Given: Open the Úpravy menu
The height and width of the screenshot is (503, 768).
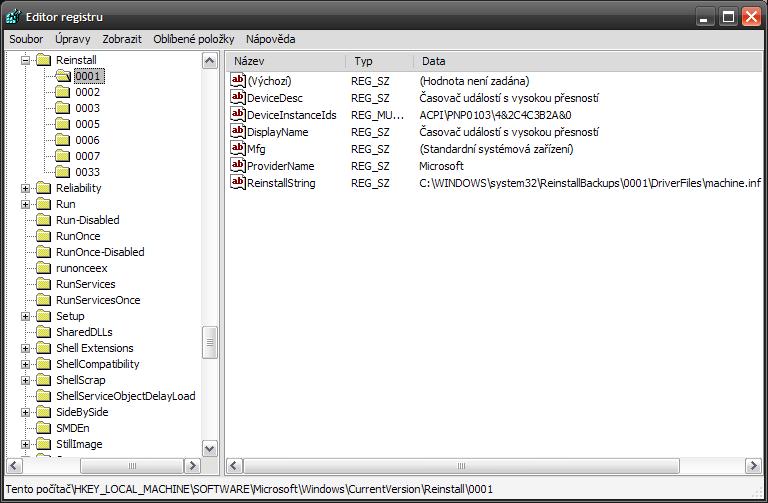Looking at the screenshot, I should coord(72,39).
